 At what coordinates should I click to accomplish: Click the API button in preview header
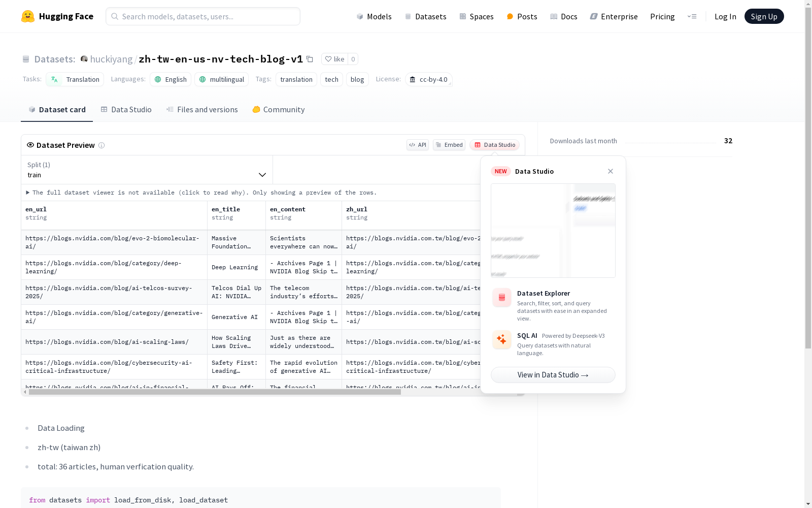418,145
